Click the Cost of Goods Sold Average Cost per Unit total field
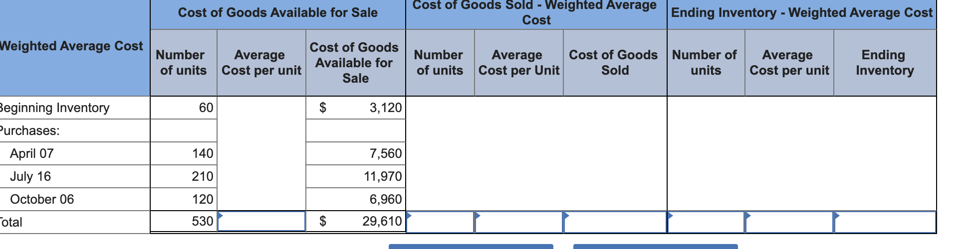 [x=519, y=222]
